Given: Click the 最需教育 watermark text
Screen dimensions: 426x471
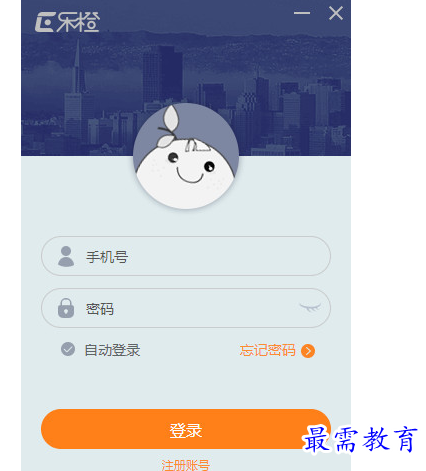Looking at the screenshot, I should coord(360,439).
